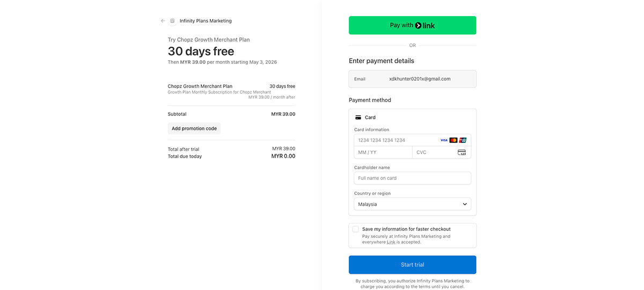The width and height of the screenshot is (644, 290).
Task: Focus the Cardholder name field
Action: [x=412, y=178]
